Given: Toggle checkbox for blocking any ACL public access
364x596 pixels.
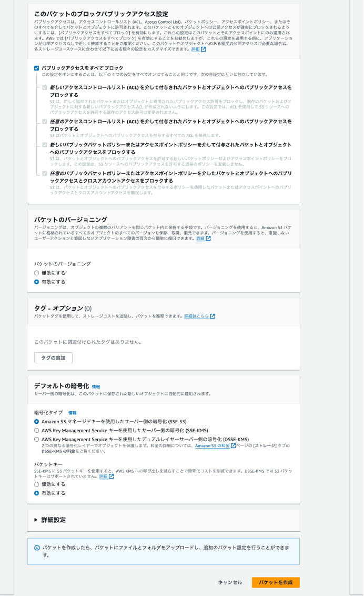Looking at the screenshot, I should [x=45, y=122].
